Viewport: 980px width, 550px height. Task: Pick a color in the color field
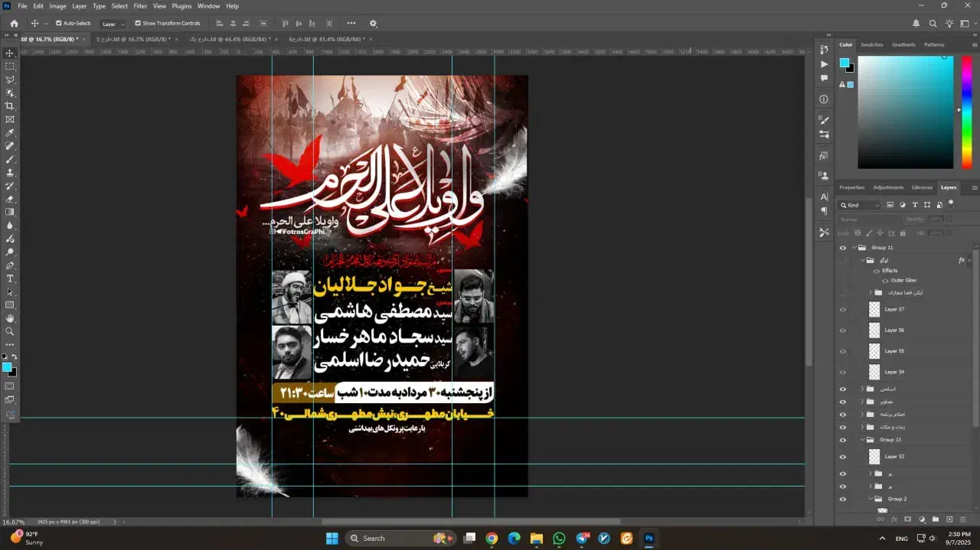click(x=903, y=111)
